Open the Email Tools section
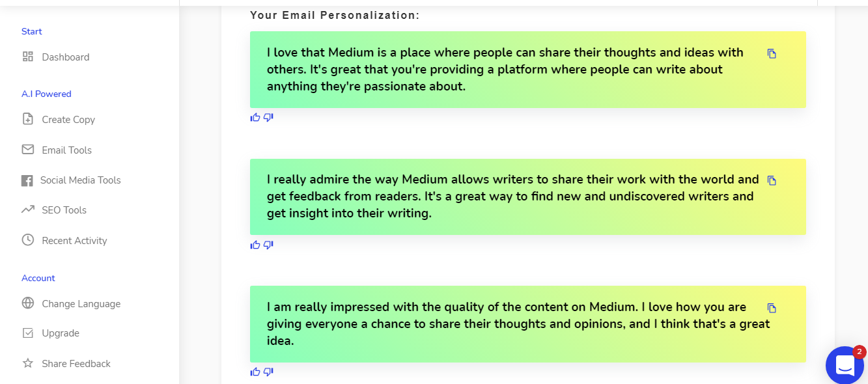 point(66,150)
